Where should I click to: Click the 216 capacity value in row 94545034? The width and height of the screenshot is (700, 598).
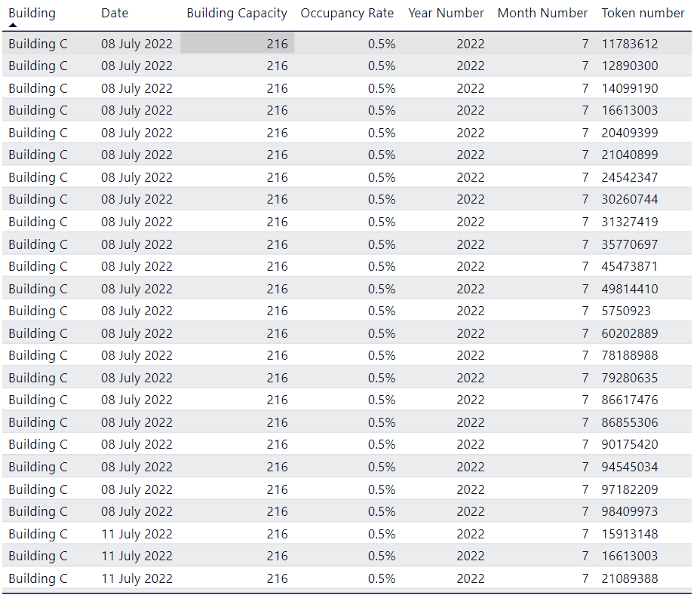(x=278, y=468)
